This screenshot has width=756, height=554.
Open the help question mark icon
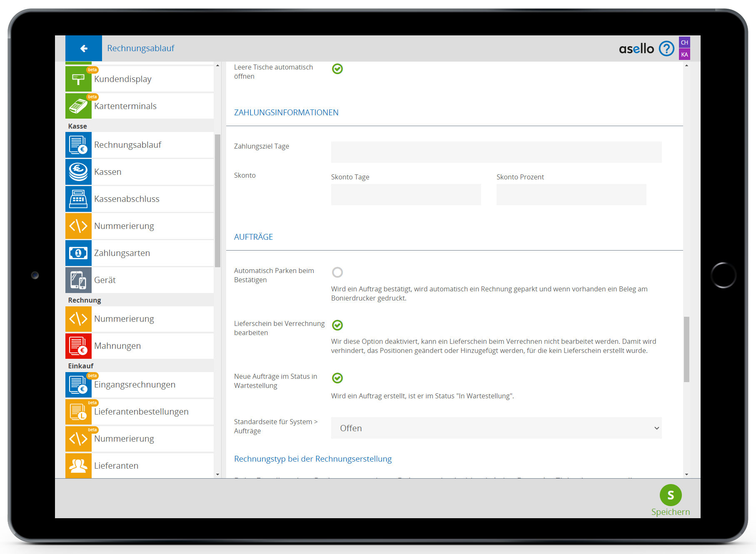(666, 49)
